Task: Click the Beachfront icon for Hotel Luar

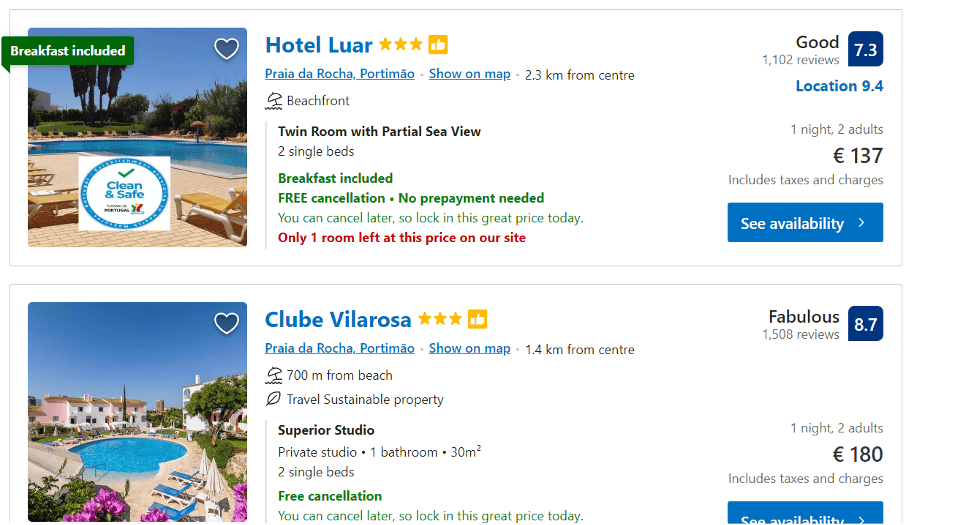Action: pyautogui.click(x=274, y=100)
